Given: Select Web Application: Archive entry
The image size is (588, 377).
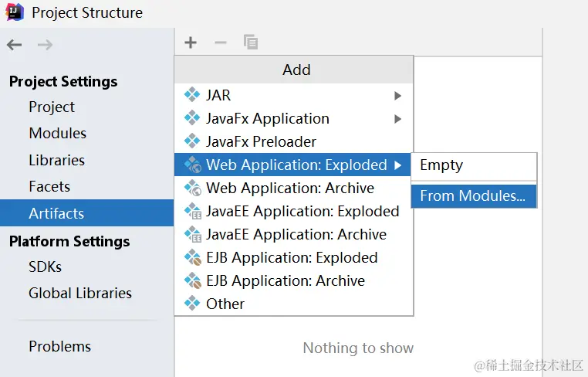Looking at the screenshot, I should pos(294,188).
